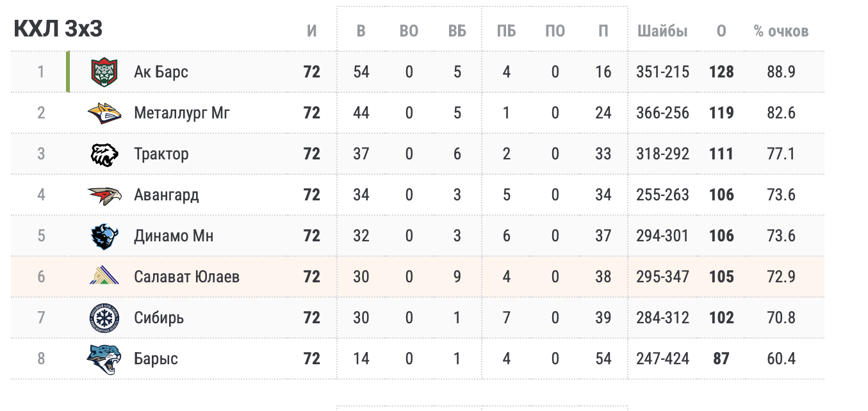Open the Металлург Мг team link
The image size is (868, 411).
[x=182, y=113]
